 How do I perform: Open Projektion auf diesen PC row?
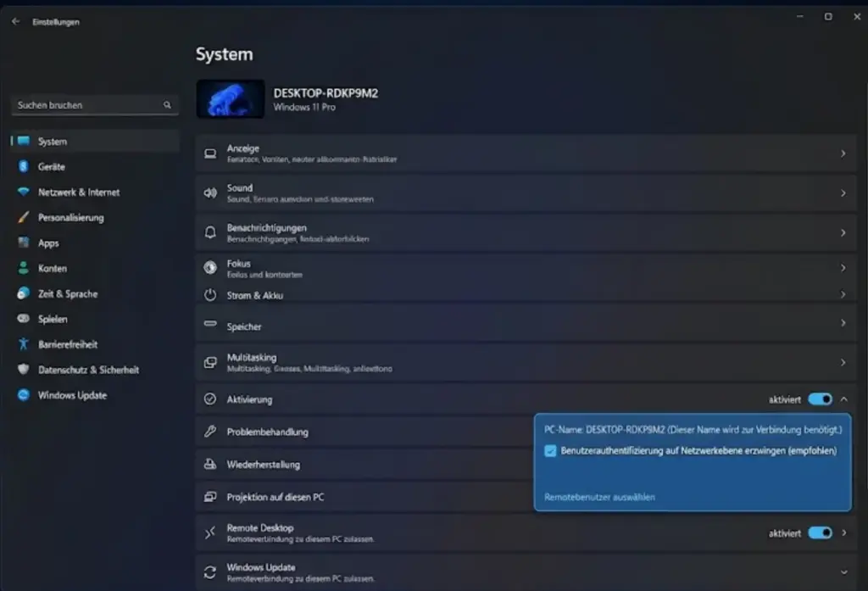(x=364, y=497)
